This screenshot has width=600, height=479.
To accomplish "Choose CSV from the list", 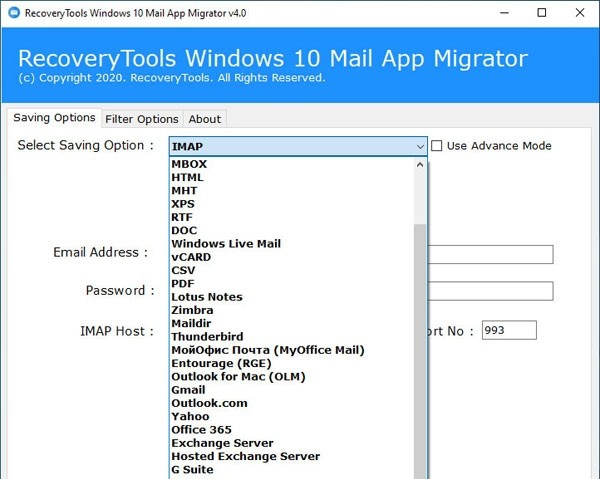I will (183, 270).
